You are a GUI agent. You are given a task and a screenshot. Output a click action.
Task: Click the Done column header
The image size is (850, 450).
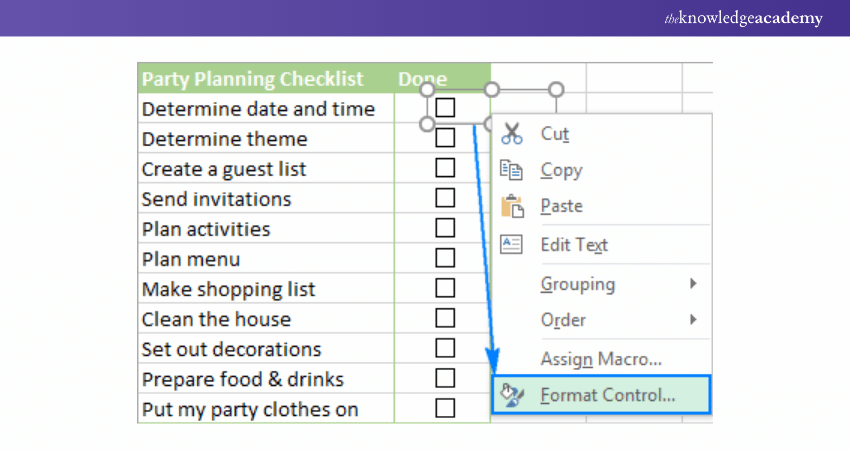click(x=423, y=78)
